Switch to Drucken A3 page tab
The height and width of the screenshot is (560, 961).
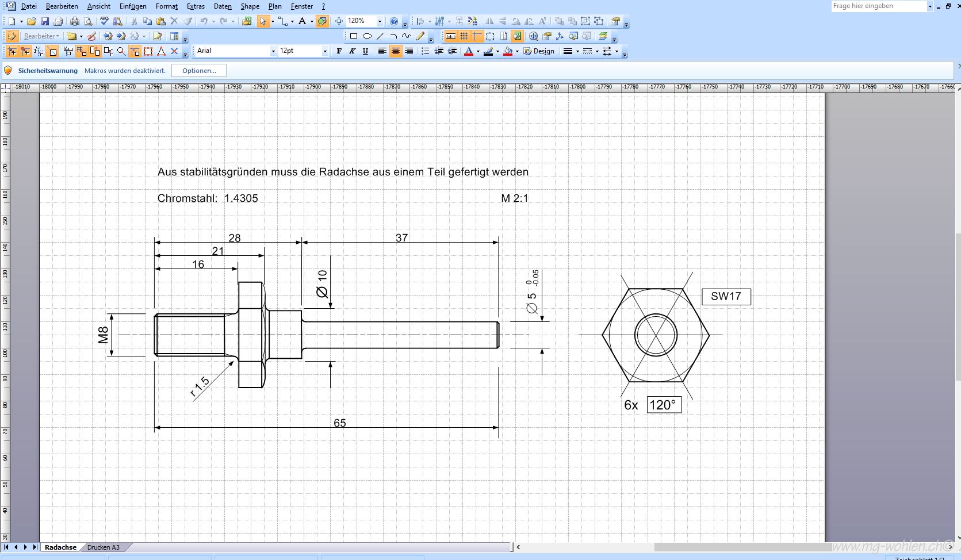tap(104, 547)
